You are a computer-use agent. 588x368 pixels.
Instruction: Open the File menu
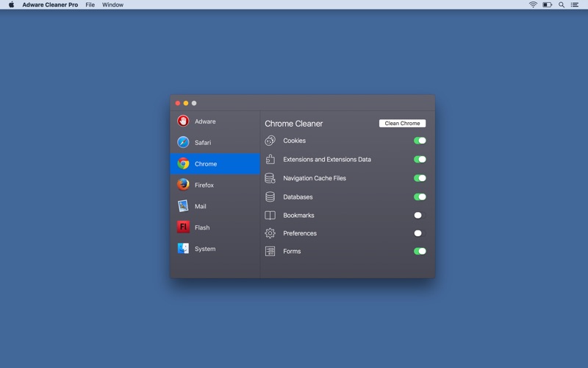point(90,5)
